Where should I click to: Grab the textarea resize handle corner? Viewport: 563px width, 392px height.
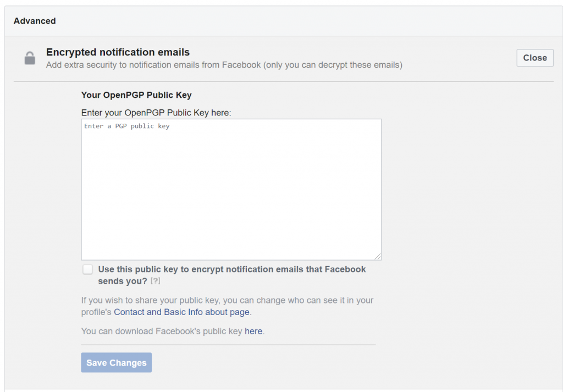377,256
